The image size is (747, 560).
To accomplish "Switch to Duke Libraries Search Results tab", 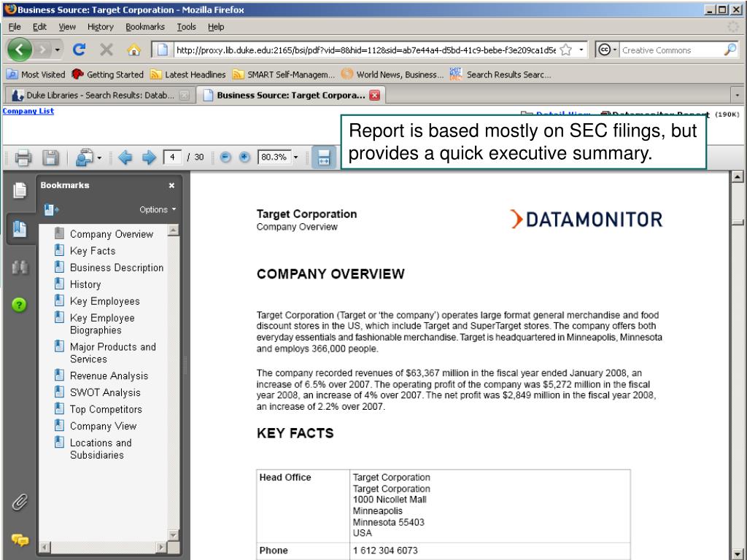I will 99,96.
